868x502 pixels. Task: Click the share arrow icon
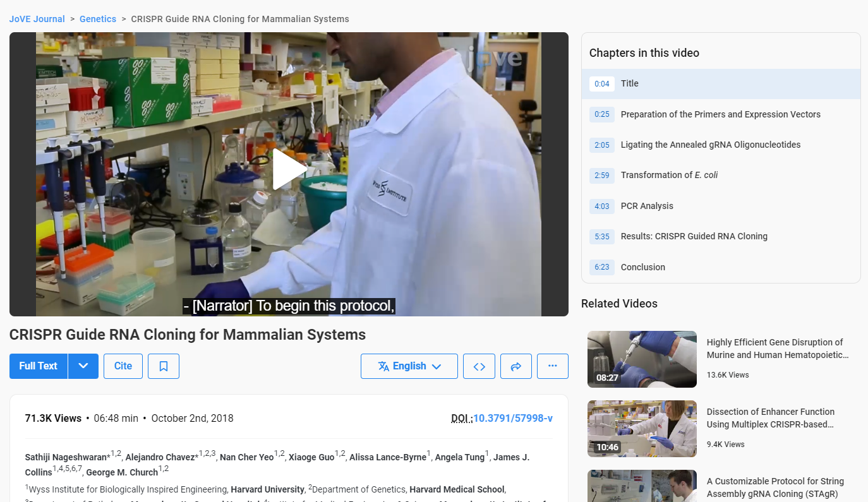(x=516, y=366)
